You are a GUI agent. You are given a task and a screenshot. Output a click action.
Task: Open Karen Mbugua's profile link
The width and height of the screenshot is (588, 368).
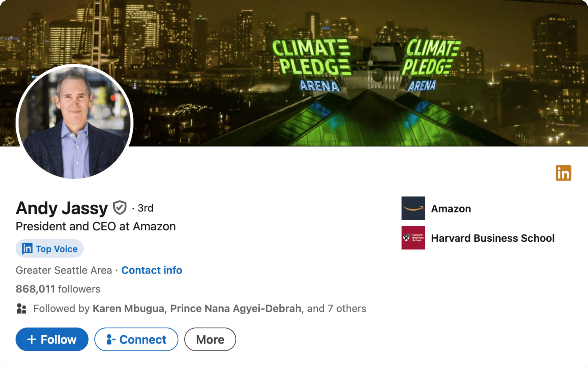pyautogui.click(x=128, y=309)
